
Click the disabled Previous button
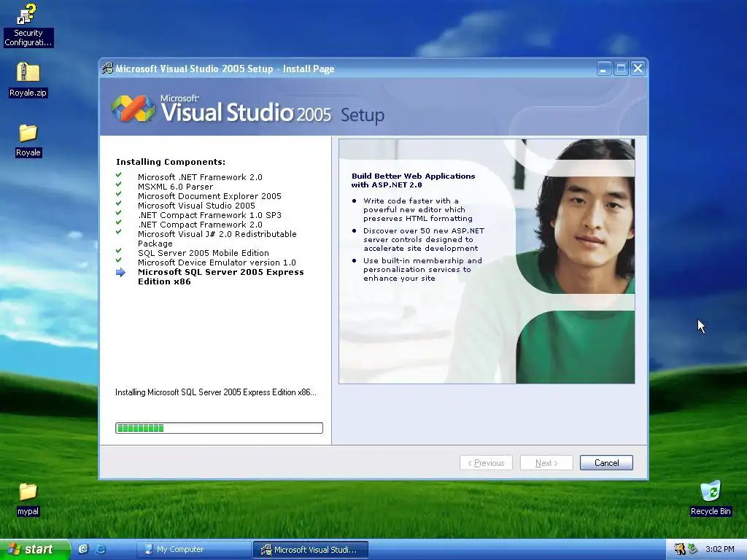tap(486, 463)
